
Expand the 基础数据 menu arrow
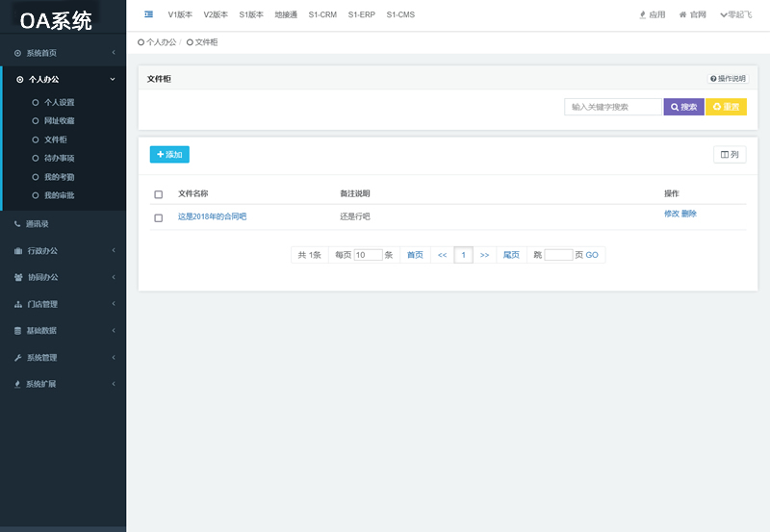pos(114,330)
